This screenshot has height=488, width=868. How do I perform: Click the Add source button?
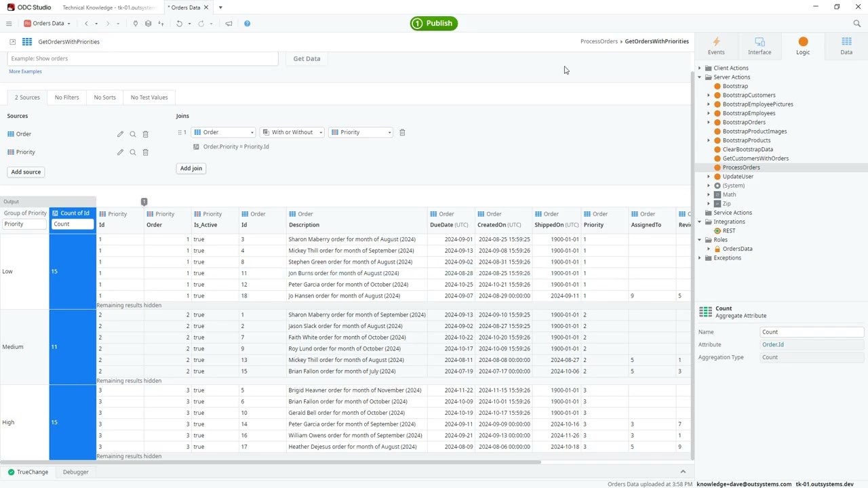(26, 172)
